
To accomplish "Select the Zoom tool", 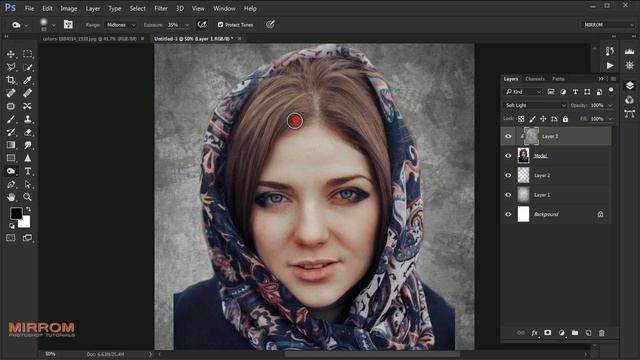I will pos(27,197).
